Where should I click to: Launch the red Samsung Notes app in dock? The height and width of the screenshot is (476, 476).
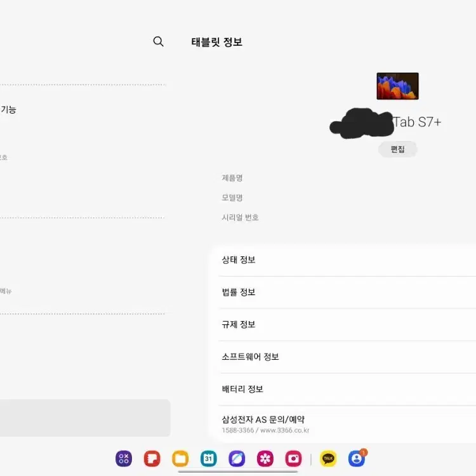[x=152, y=458]
